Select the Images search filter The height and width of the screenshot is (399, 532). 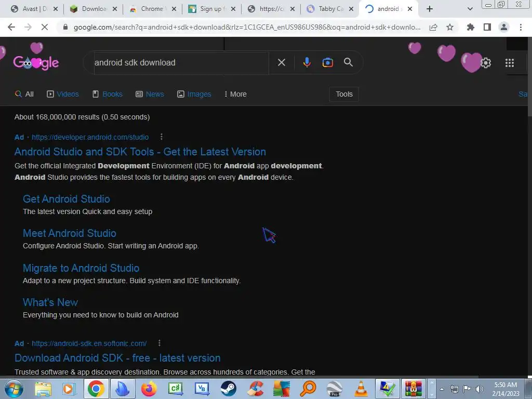tap(194, 94)
